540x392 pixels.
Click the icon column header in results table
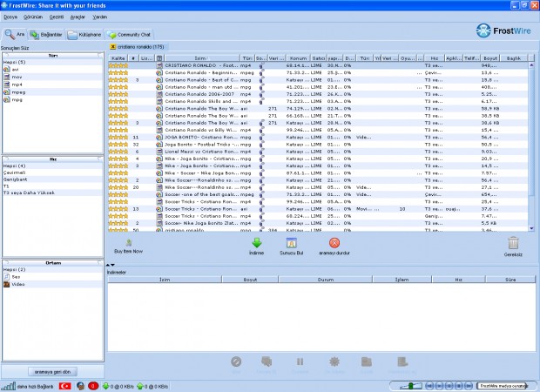pos(159,58)
